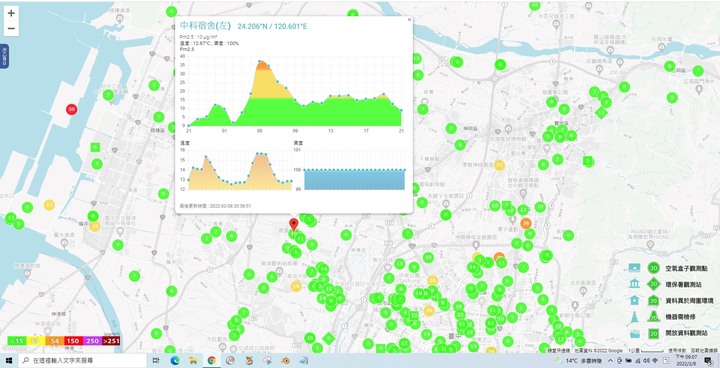Select the yellow 34 station marker
This screenshot has height=368, width=720.
429,311
